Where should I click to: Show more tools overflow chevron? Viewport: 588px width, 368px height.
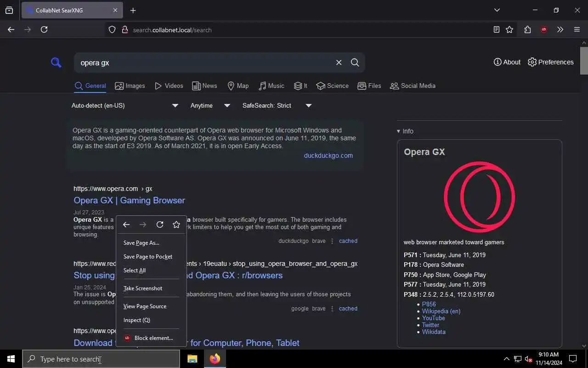coord(560,29)
